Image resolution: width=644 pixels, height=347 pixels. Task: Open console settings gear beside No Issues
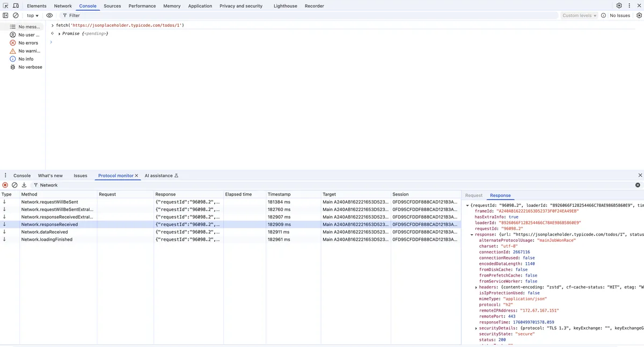click(x=639, y=16)
